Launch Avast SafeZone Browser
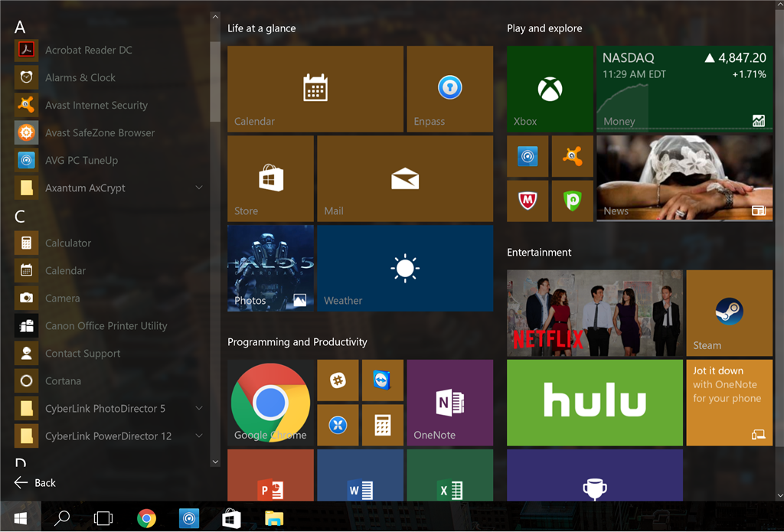This screenshot has width=784, height=532. coord(110,132)
